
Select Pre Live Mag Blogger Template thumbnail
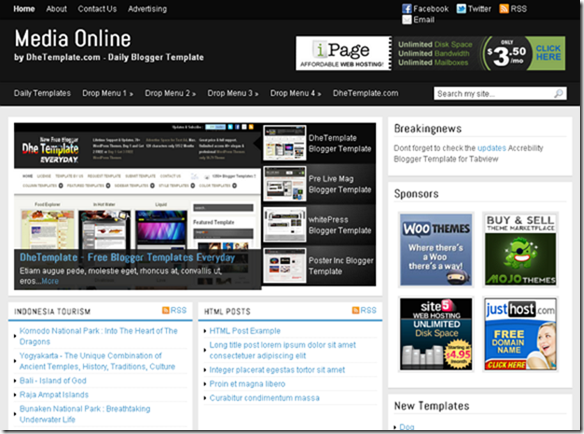[x=285, y=184]
